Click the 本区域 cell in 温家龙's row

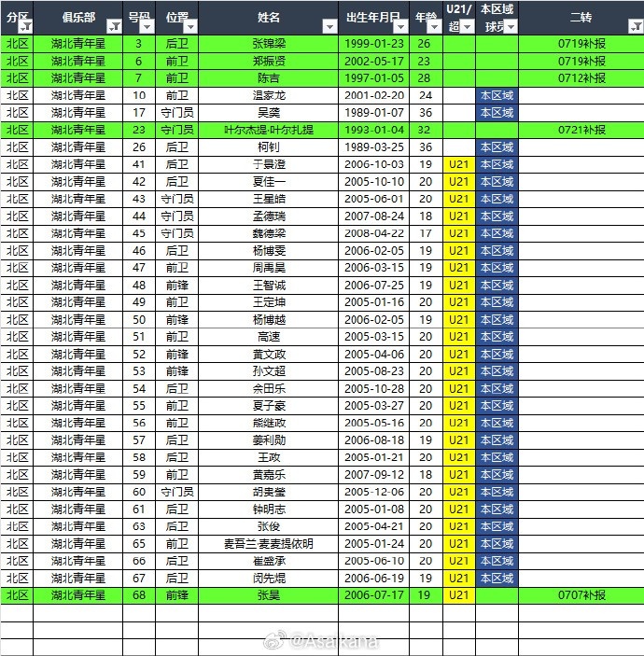496,95
